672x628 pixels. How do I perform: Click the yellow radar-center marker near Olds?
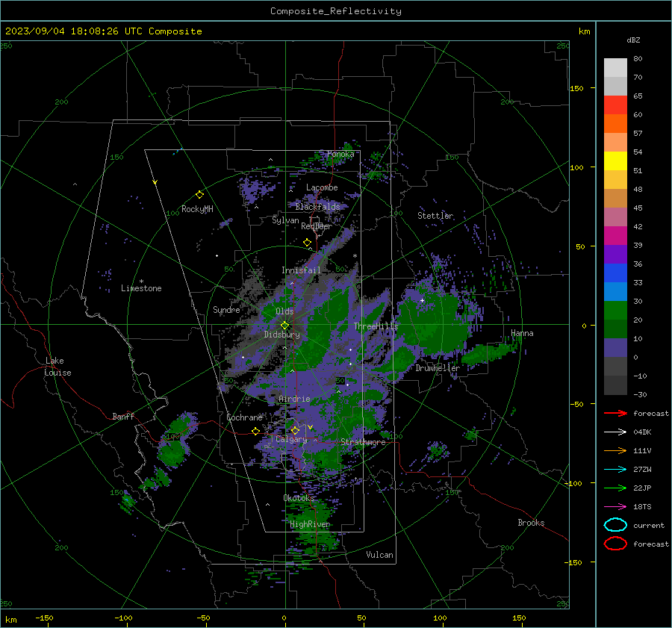coord(284,326)
